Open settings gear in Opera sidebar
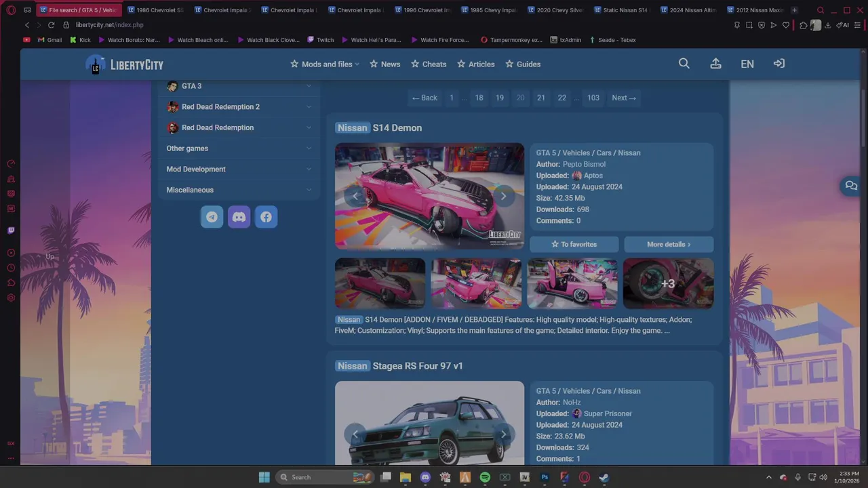 tap(11, 298)
